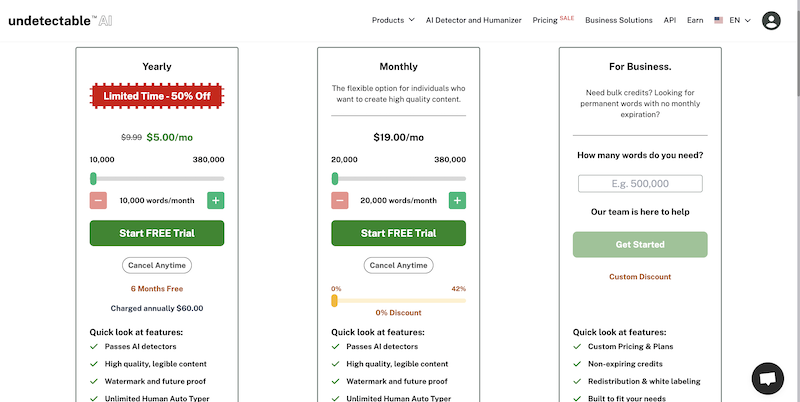This screenshot has width=800, height=402.
Task: Open the EN language dropdown
Action: click(740, 20)
